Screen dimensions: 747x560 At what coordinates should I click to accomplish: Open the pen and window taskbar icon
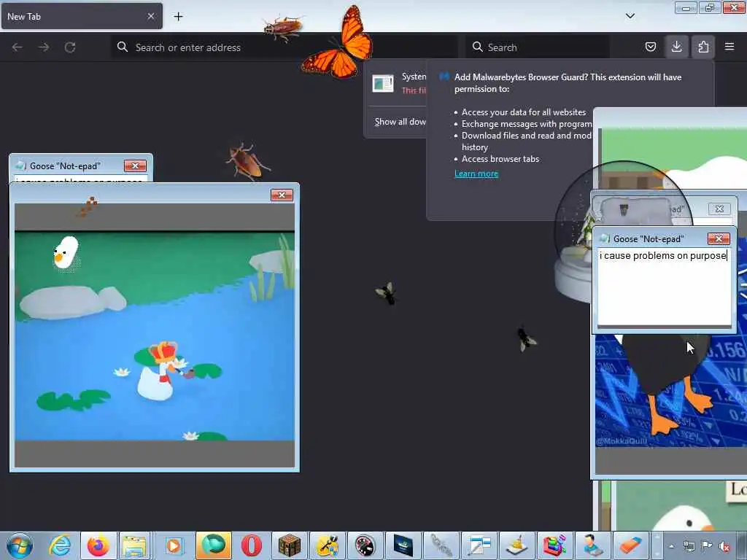(479, 545)
